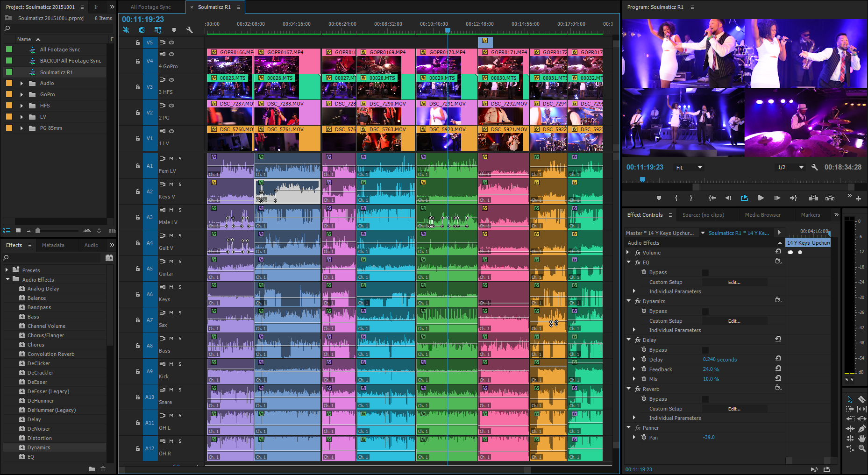The height and width of the screenshot is (475, 868).
Task: Switch to All Footage Sync sequence tab
Action: (x=150, y=7)
